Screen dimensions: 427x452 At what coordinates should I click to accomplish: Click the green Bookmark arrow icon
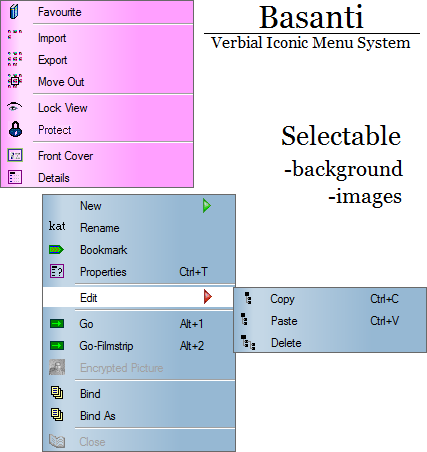[56, 250]
